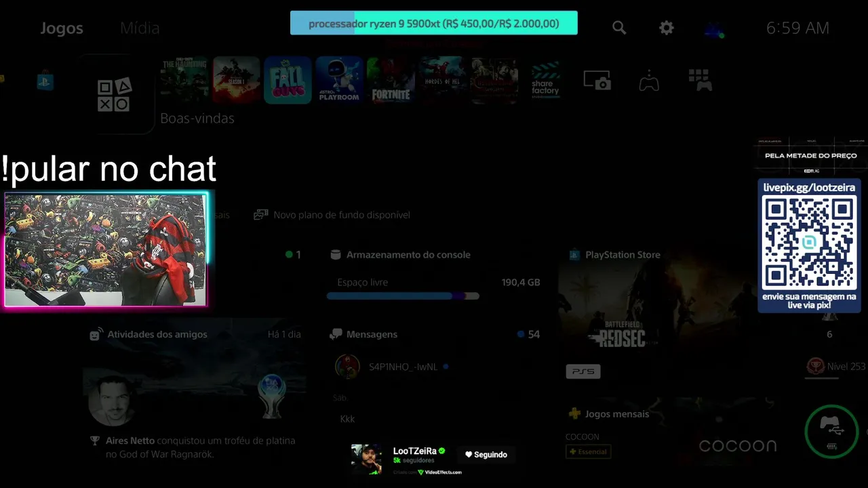
Task: Click the new background image icon
Action: [x=261, y=215]
